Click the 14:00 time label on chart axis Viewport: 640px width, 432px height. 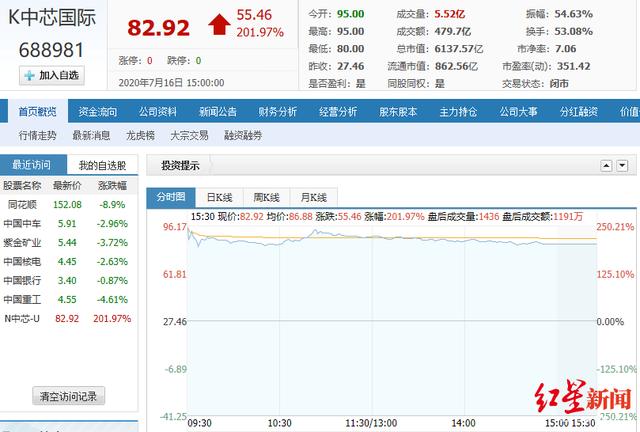point(463,423)
